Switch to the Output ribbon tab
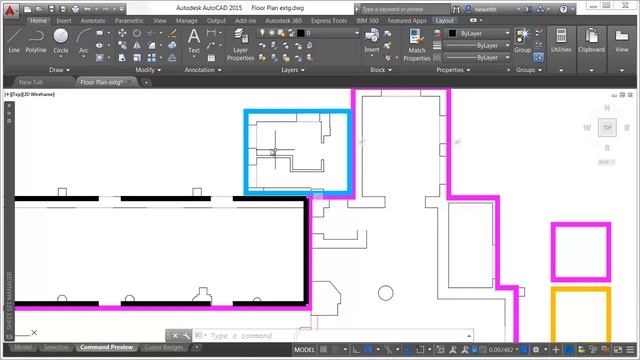 216,20
